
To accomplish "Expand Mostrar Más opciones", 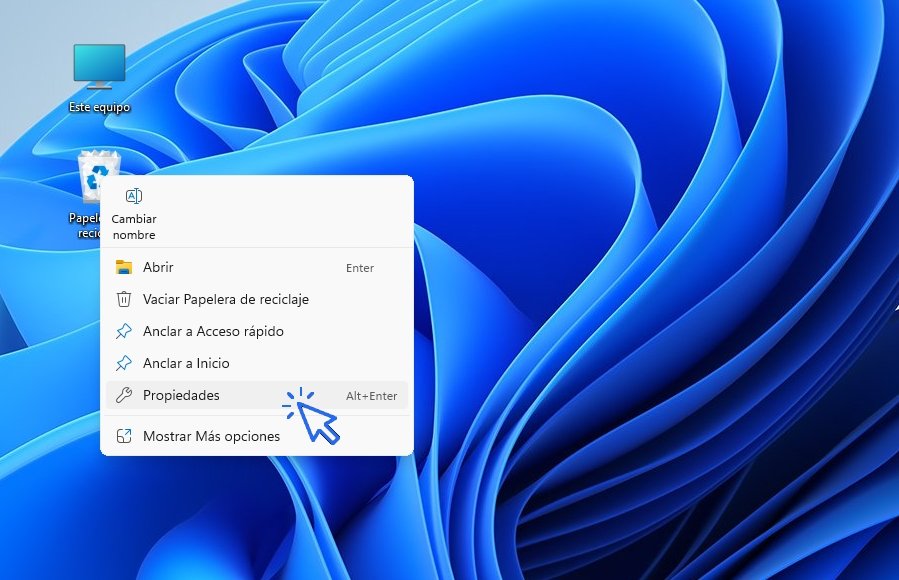I will point(211,436).
